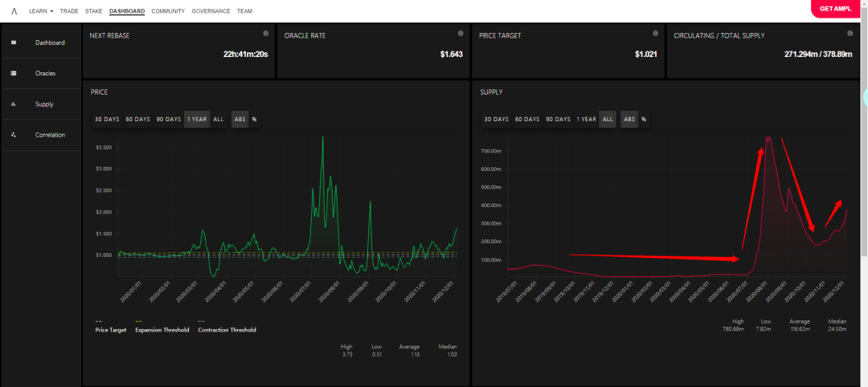Click the Ampleforth lambda logo
The image size is (868, 387).
14,11
